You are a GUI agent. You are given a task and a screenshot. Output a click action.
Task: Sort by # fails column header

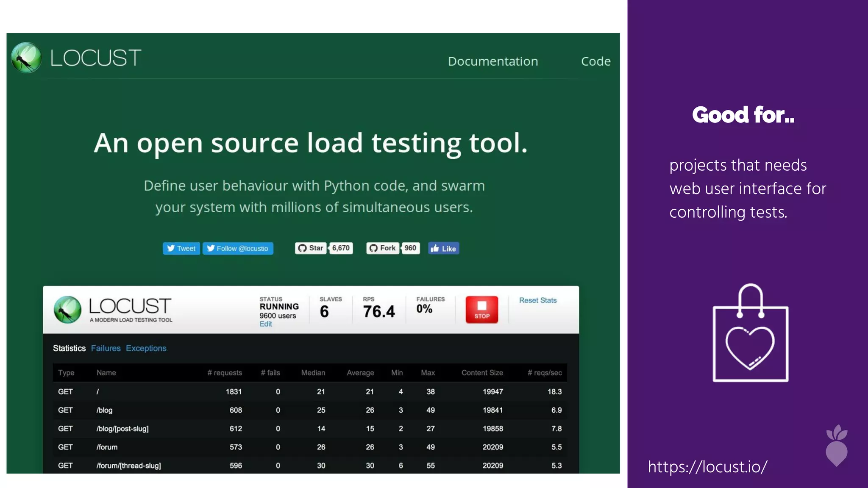tap(270, 373)
